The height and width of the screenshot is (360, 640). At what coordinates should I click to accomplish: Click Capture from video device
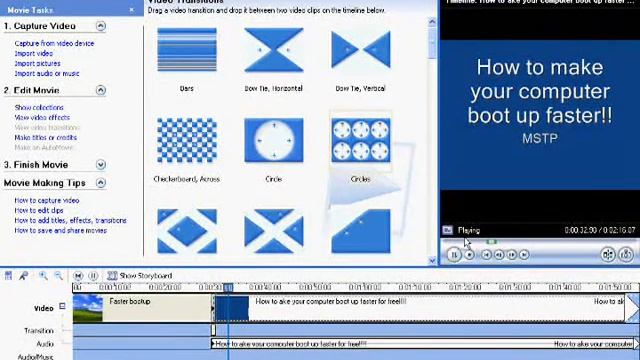(x=54, y=43)
